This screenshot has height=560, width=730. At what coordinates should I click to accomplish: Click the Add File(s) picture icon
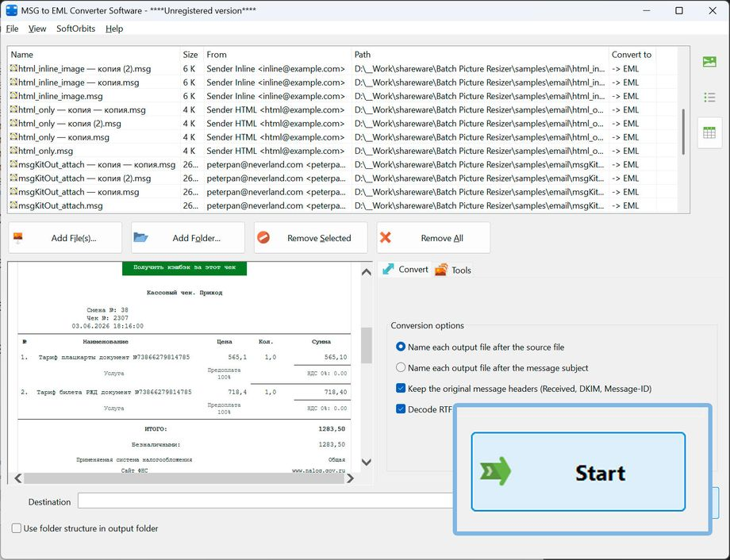click(18, 238)
